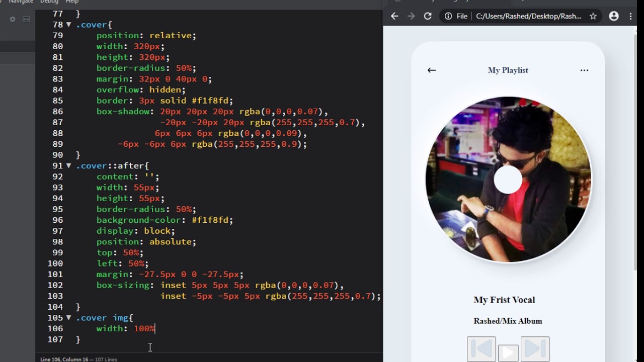View site info icon beside File label

click(x=448, y=16)
